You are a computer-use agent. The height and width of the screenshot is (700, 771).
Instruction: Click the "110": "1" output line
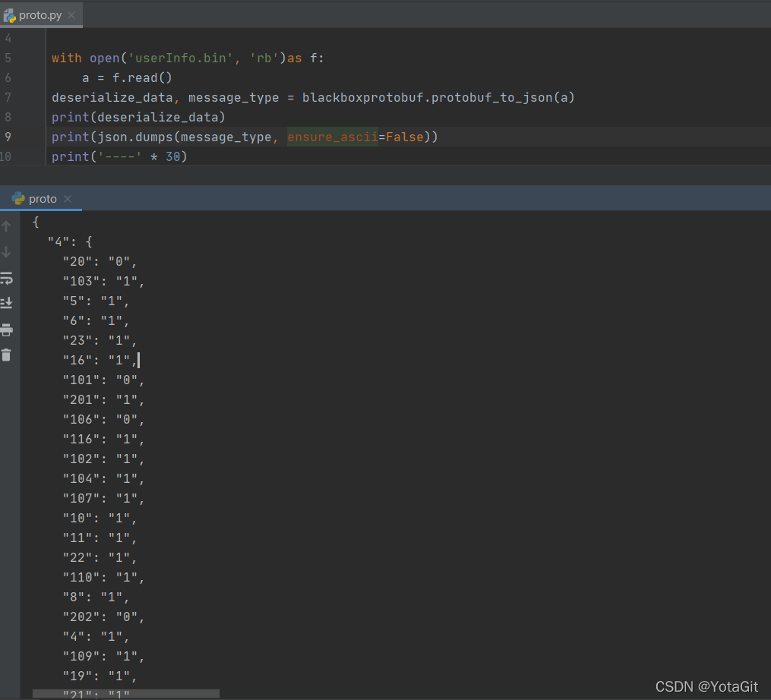click(103, 577)
